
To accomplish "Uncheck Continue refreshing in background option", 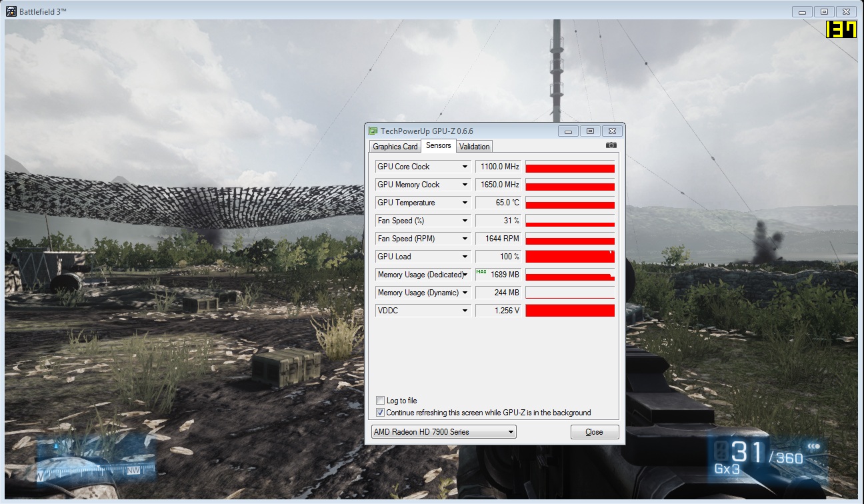I will tap(380, 413).
